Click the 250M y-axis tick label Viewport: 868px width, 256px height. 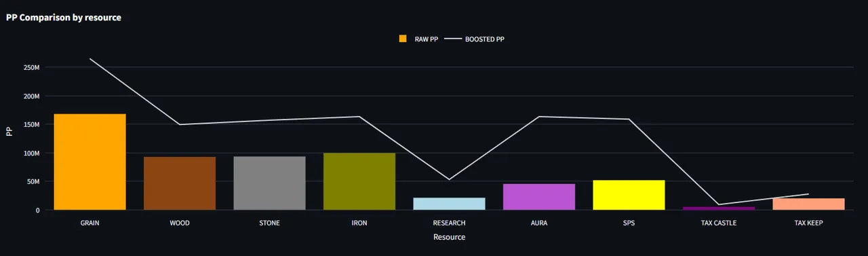[31, 68]
